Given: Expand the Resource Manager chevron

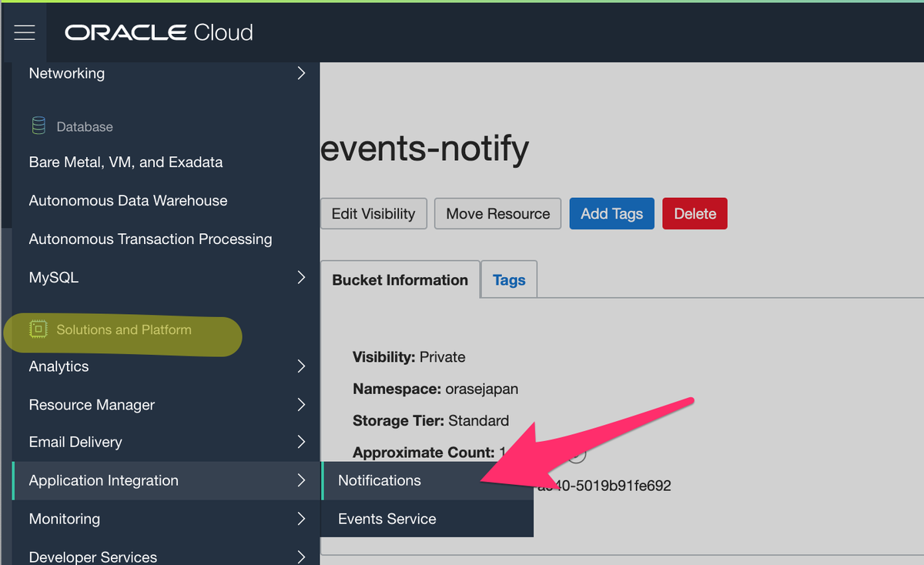Looking at the screenshot, I should click(x=301, y=405).
